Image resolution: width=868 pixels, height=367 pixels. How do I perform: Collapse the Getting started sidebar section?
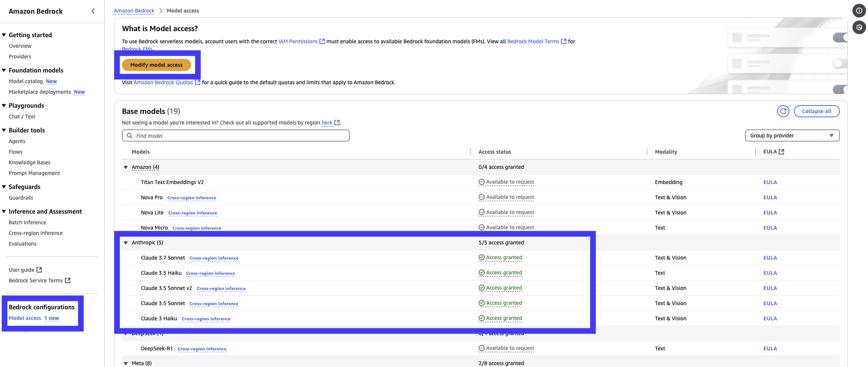click(4, 35)
